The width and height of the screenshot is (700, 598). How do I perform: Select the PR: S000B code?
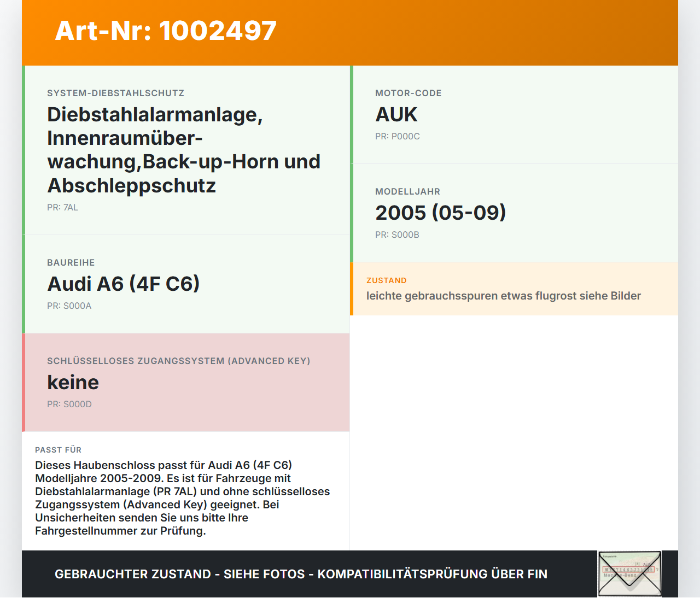point(397,234)
